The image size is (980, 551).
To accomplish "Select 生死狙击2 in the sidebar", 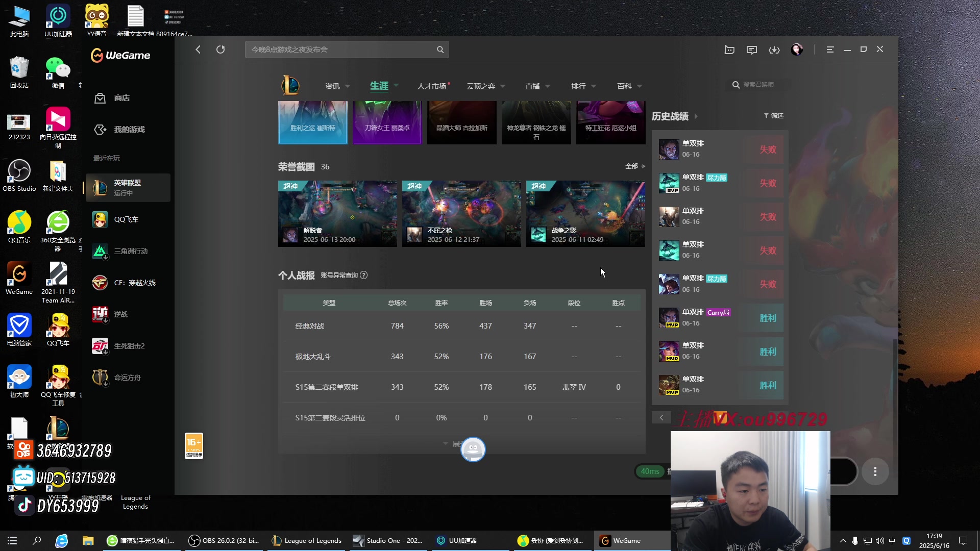I will pos(128,346).
